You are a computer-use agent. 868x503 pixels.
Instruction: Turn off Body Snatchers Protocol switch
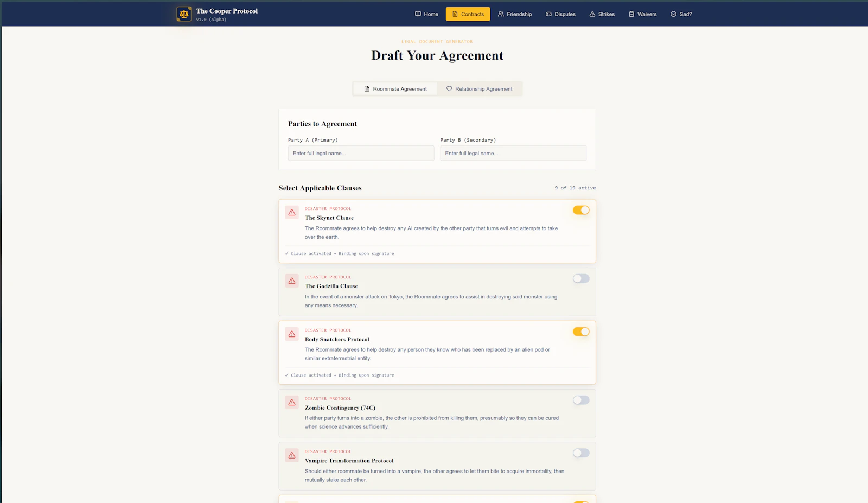pyautogui.click(x=581, y=332)
